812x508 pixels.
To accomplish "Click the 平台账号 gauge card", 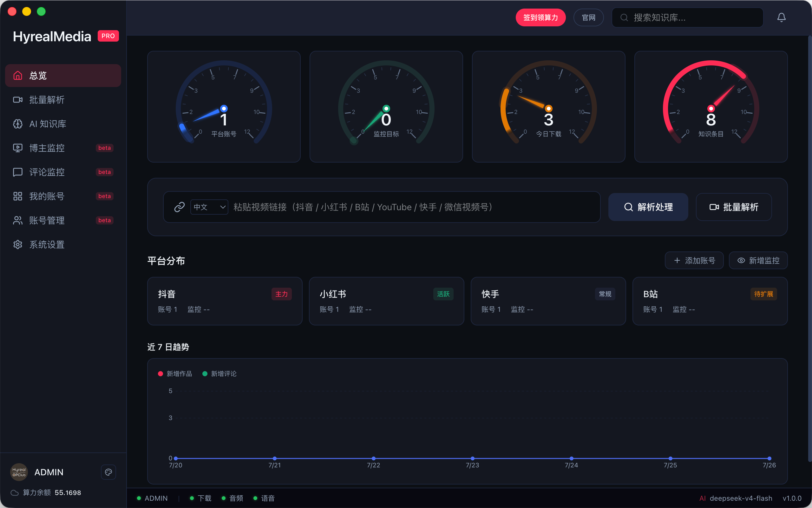I will coord(224,106).
